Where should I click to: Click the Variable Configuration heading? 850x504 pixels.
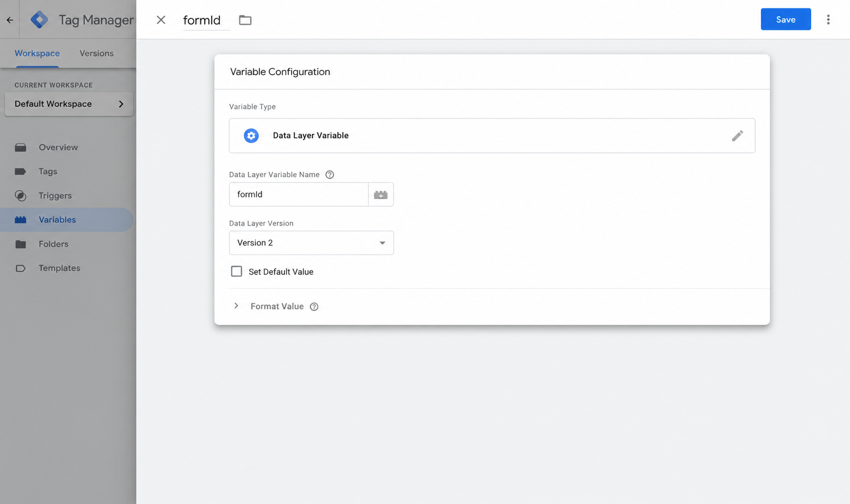(280, 72)
